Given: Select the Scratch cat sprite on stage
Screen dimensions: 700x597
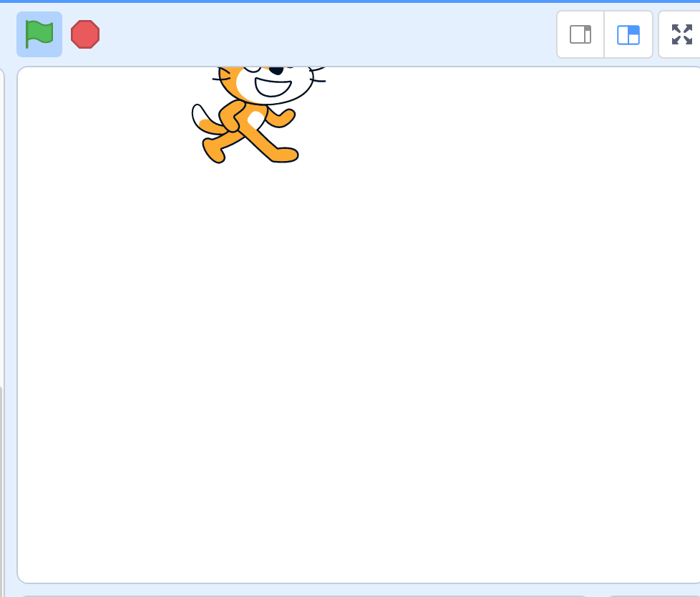Looking at the screenshot, I should point(258,115).
